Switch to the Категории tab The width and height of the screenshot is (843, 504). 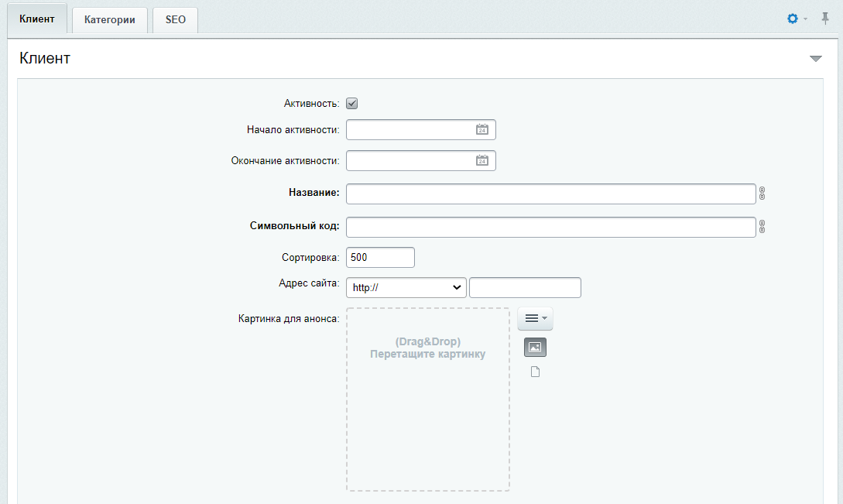point(110,20)
